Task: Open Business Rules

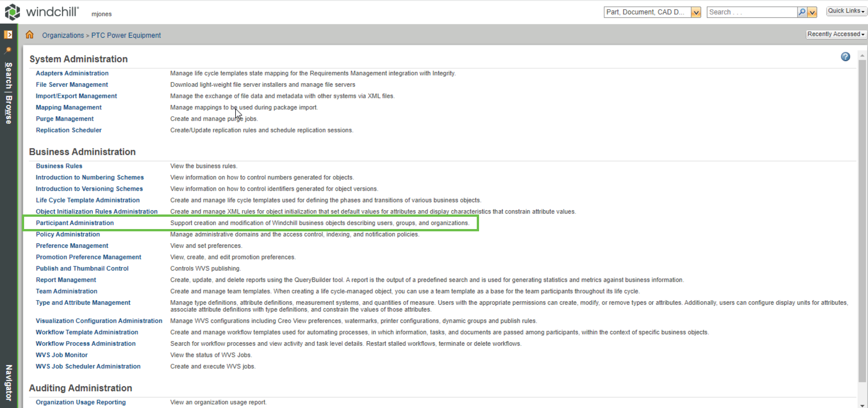Action: (59, 166)
